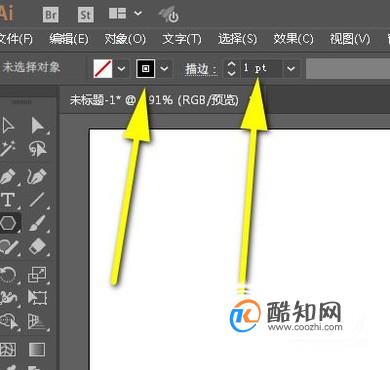Image resolution: width=390 pixels, height=370 pixels.
Task: Select the Paintbrush tool
Action: click(37, 223)
